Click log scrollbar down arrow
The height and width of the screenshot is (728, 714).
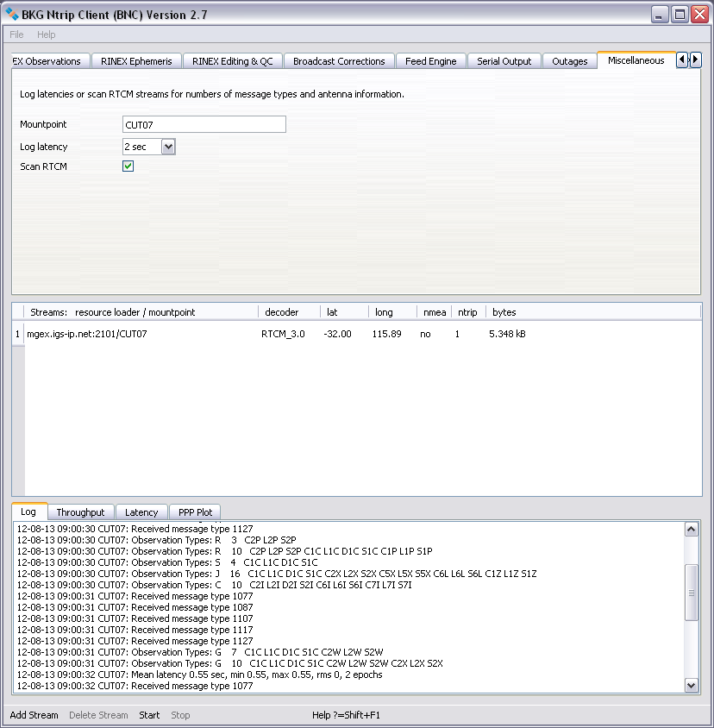pos(691,685)
